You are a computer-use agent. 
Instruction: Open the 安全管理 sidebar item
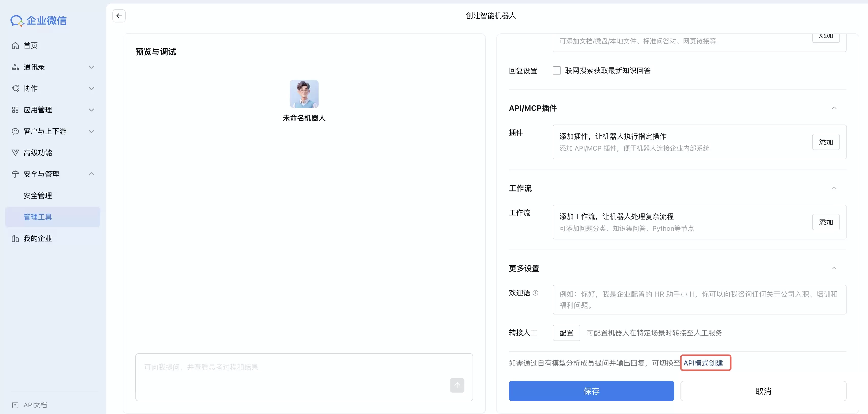(37, 195)
